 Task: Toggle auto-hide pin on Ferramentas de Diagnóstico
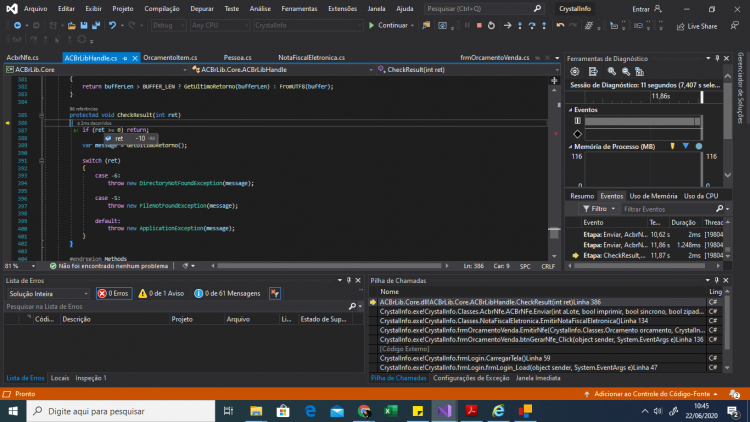(717, 58)
